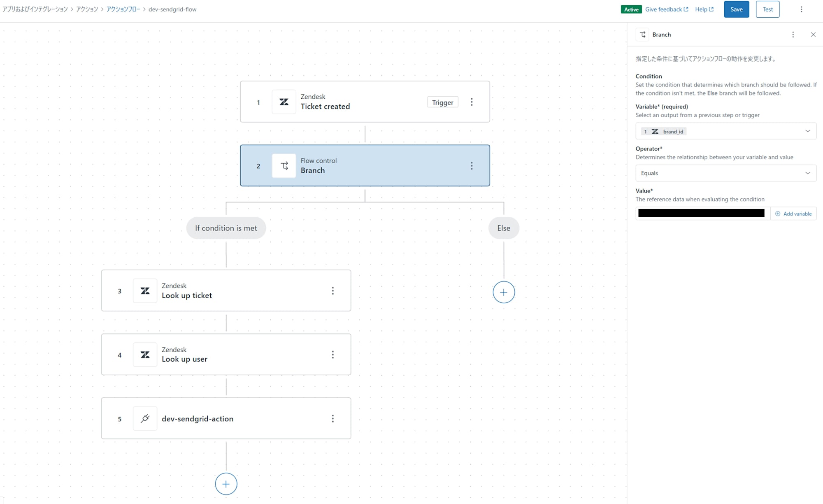Click the branch icon on Flow control step
The width and height of the screenshot is (823, 504).
284,166
